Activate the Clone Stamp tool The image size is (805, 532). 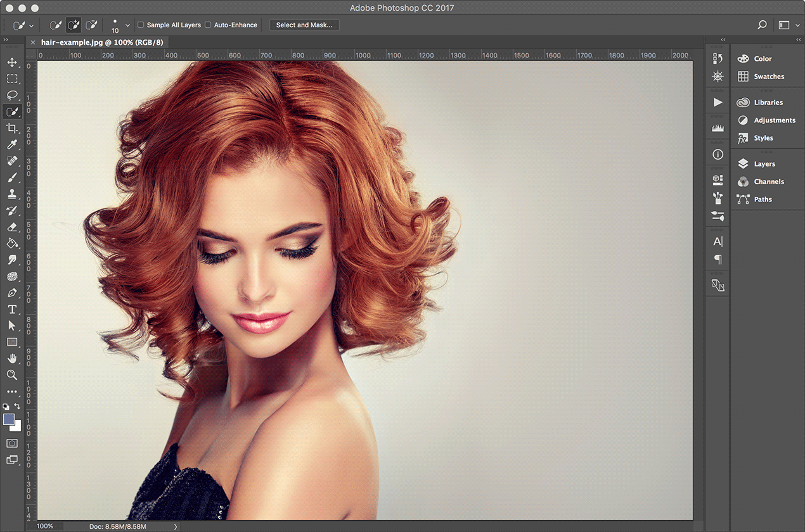[12, 194]
